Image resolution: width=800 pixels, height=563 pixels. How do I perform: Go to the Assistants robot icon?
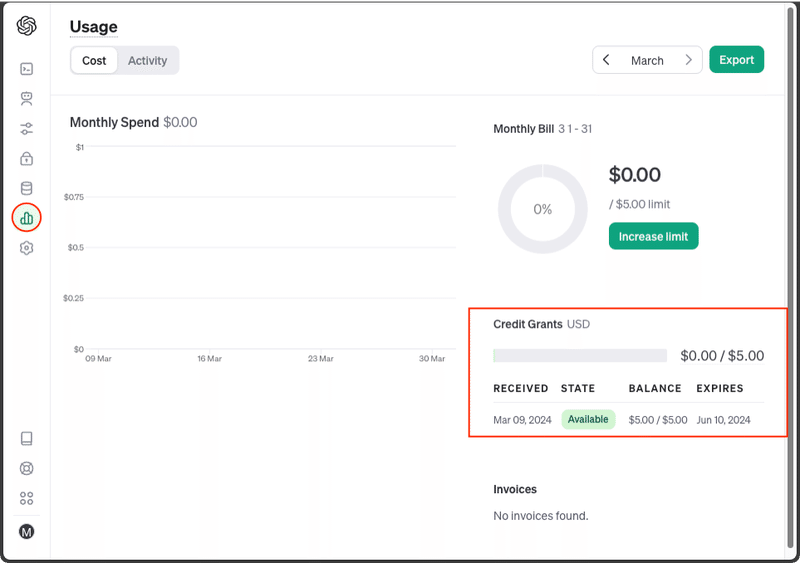[27, 98]
